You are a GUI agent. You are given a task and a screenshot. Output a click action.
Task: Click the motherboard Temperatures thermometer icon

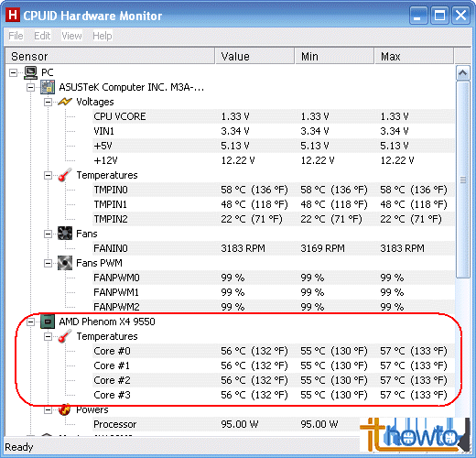coord(65,175)
